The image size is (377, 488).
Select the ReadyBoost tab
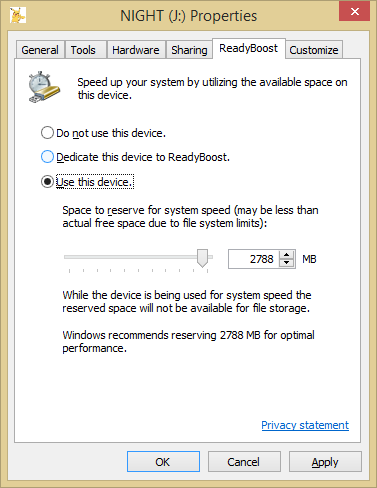(x=248, y=48)
